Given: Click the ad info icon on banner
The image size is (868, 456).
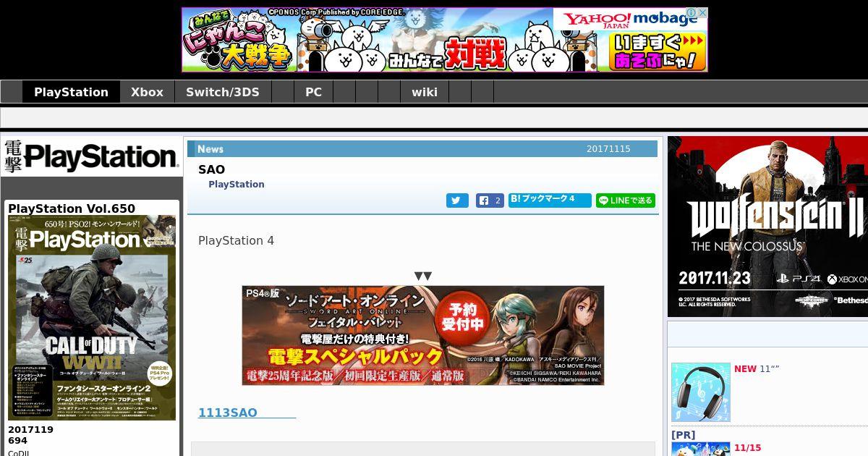Looking at the screenshot, I should coord(692,12).
